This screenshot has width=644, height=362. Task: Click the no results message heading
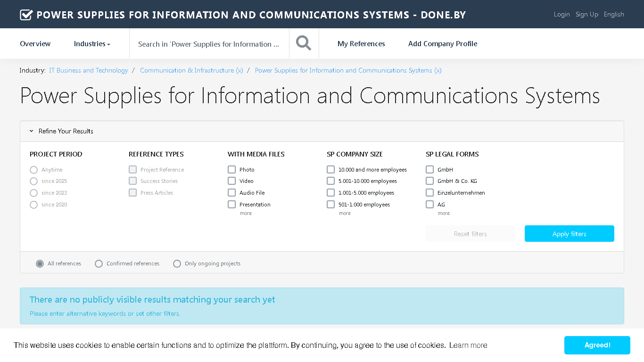point(152,300)
